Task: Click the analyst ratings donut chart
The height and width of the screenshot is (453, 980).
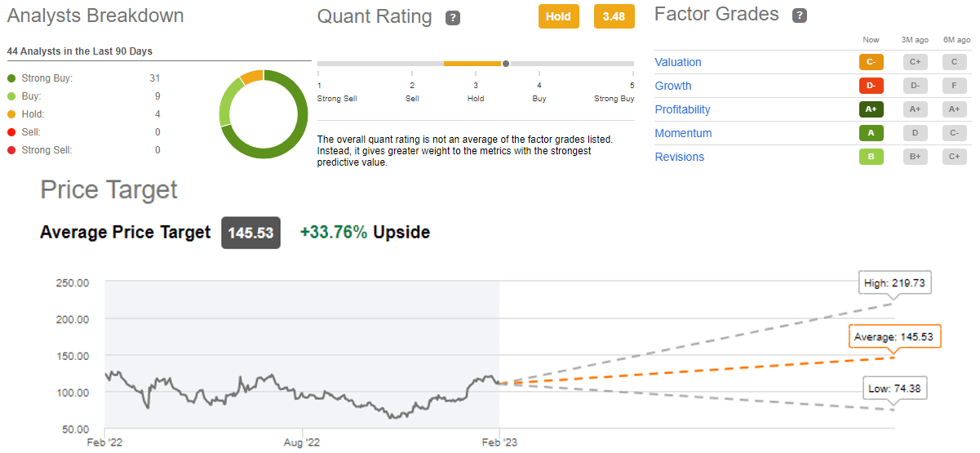Action: tap(264, 114)
